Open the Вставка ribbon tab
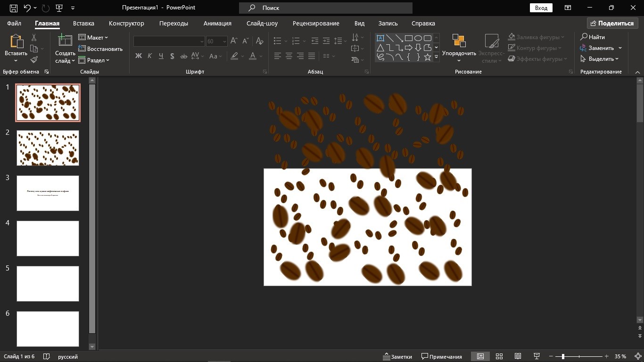Viewport: 644px width, 362px height. 83,23
